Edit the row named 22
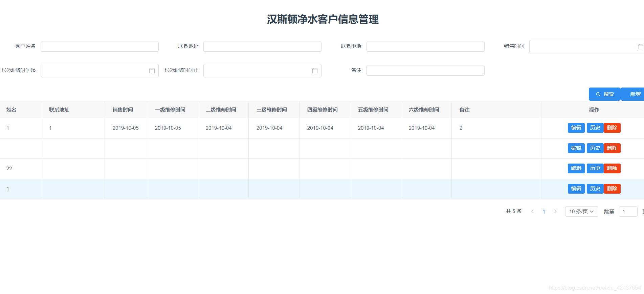Viewport: 644px width, 294px height. tap(576, 168)
